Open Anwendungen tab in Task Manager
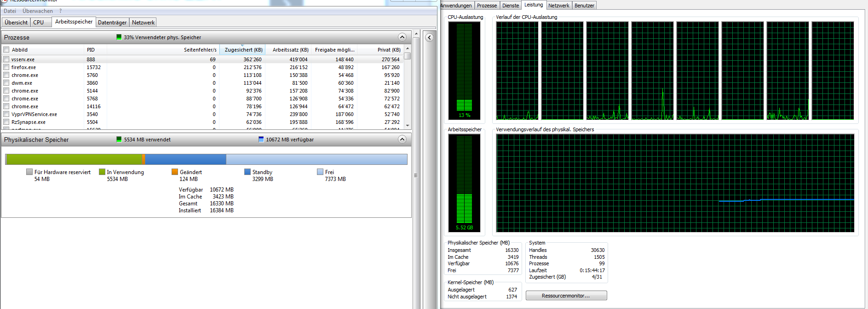This screenshot has width=868, height=309. (x=456, y=6)
